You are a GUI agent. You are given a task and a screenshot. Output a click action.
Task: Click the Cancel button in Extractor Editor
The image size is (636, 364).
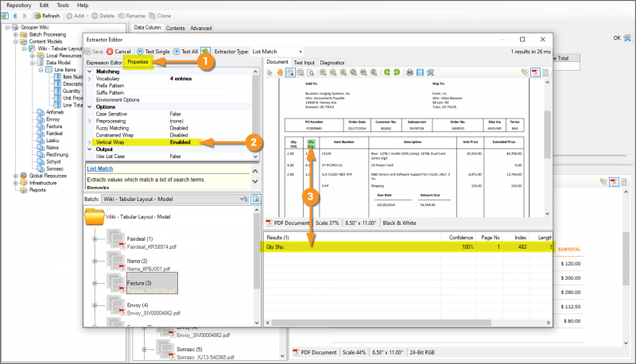click(118, 51)
